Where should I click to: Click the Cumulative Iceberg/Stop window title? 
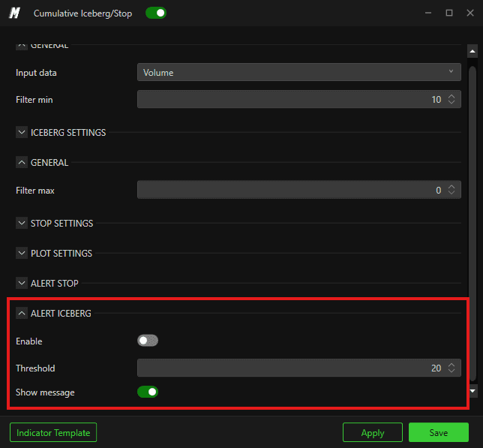82,14
